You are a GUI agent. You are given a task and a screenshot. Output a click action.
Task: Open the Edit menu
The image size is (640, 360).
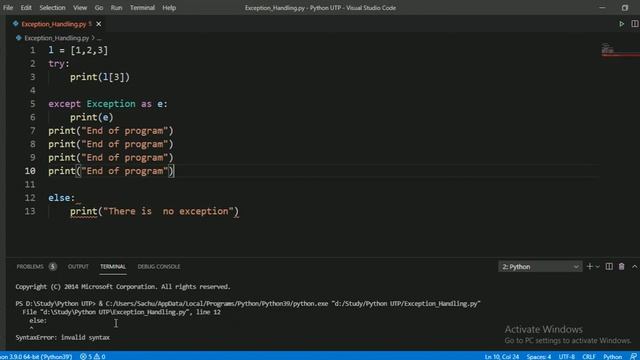point(26,8)
